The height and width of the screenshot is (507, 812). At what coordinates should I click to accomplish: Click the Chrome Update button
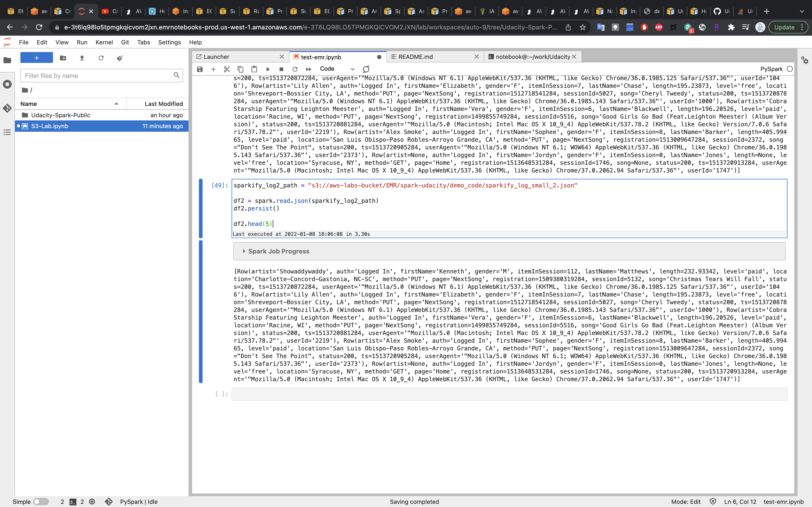784,27
